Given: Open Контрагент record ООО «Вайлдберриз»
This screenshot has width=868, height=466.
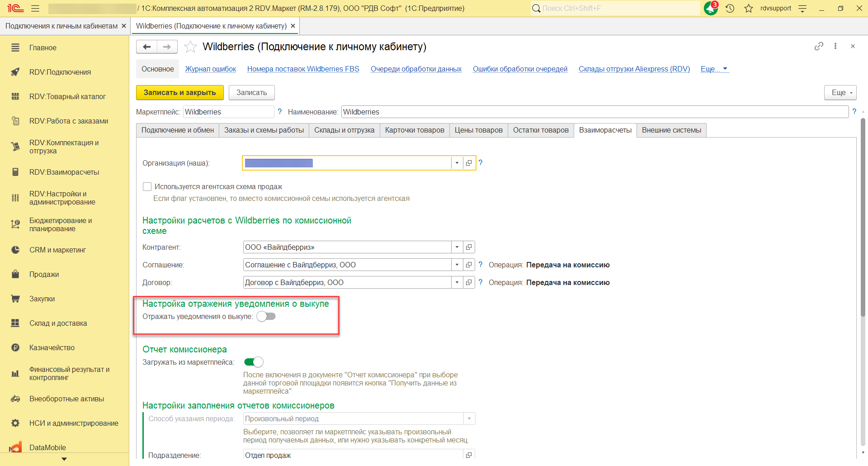Looking at the screenshot, I should point(469,247).
